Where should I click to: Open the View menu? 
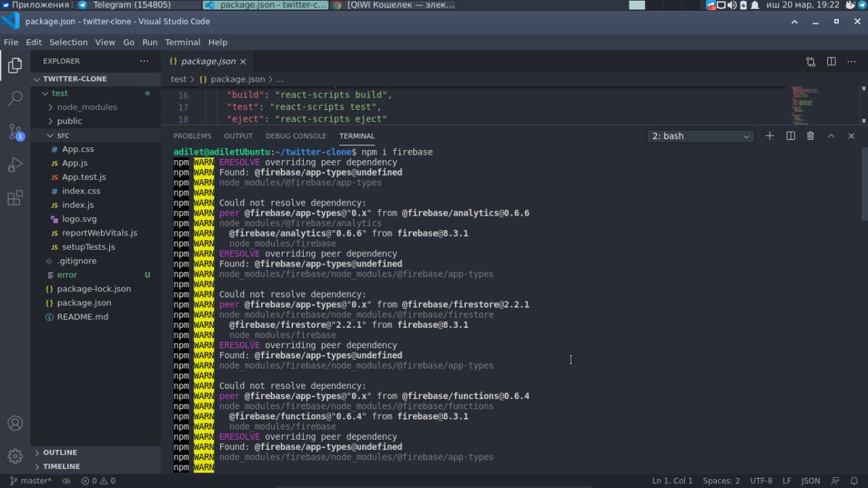105,42
